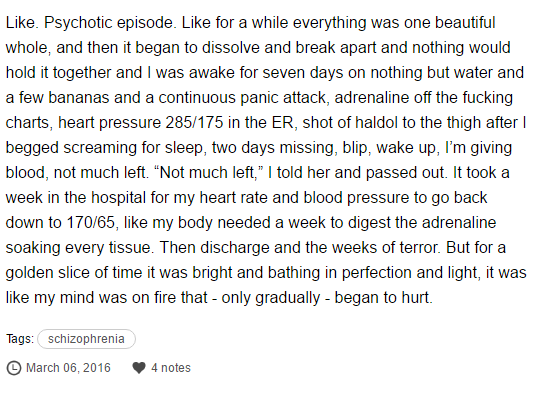Viewport: 539px width, 407px height.
Task: View the 4 notes on this post
Action: pos(171,368)
